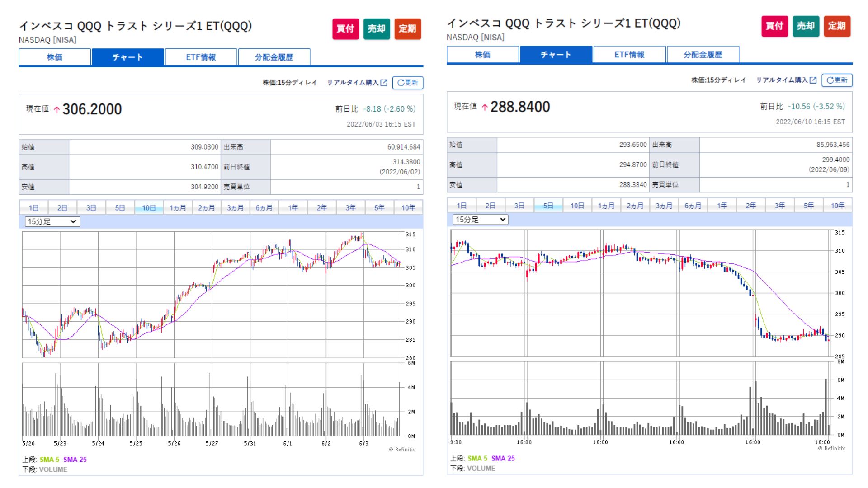Click SMA 25 legend label in left chart

75,460
